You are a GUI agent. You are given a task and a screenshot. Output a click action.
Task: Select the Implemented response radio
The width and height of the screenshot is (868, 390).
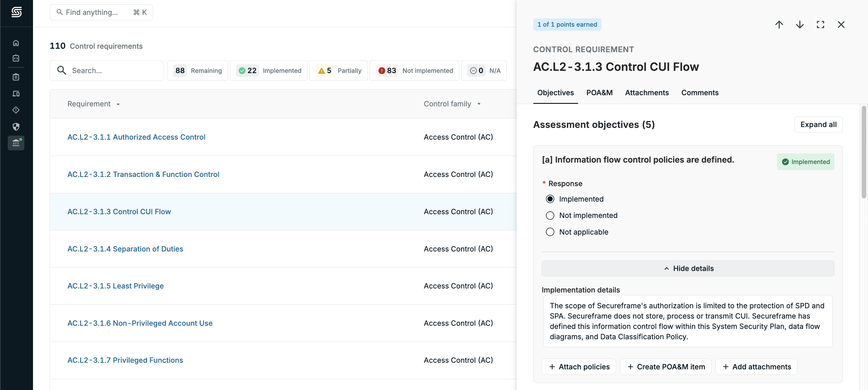pos(550,199)
